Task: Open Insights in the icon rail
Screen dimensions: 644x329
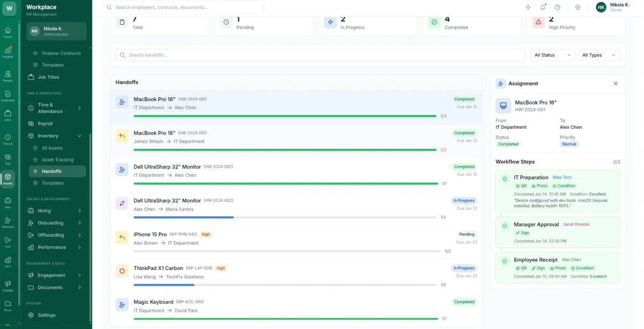Action: pos(8,52)
